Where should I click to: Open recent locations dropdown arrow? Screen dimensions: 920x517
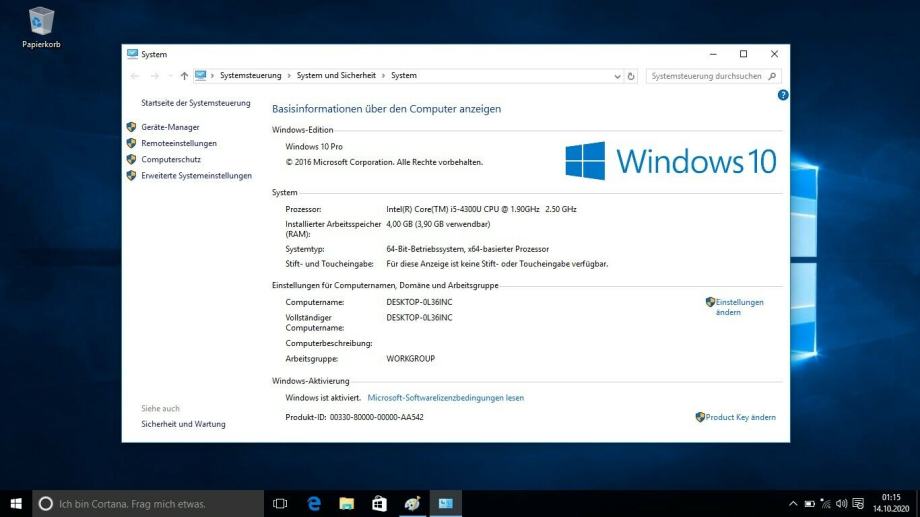pos(170,76)
